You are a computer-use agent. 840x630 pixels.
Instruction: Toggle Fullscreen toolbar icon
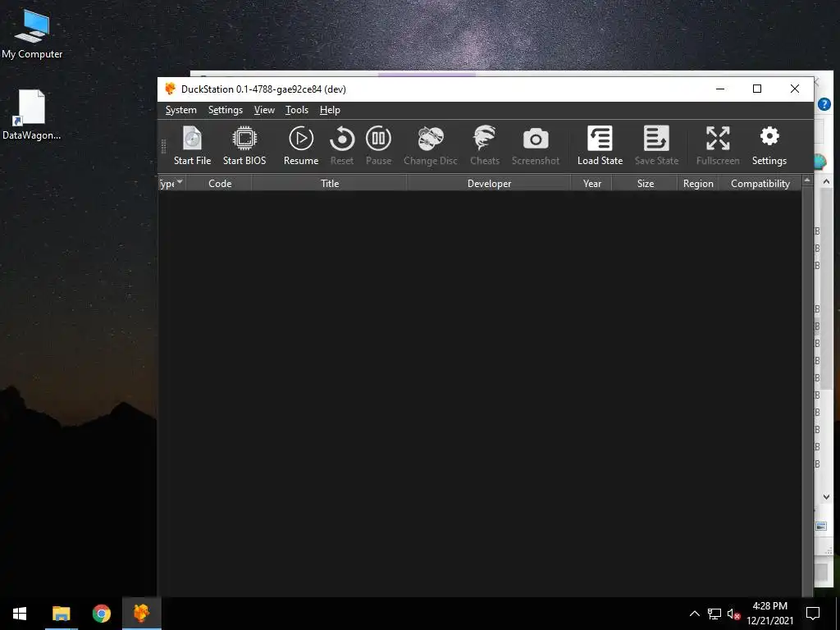tap(717, 145)
